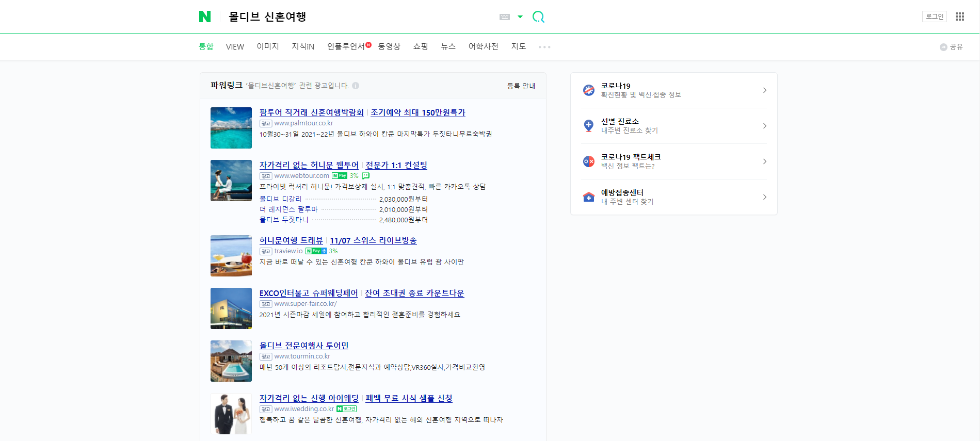This screenshot has width=980, height=441.
Task: Open the 어학사전 tab
Action: click(484, 46)
